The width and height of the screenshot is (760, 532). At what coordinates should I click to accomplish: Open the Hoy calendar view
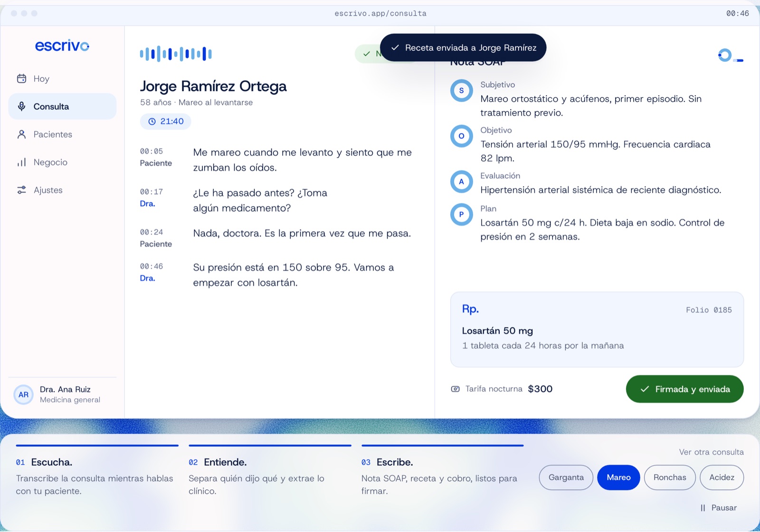pyautogui.click(x=62, y=79)
